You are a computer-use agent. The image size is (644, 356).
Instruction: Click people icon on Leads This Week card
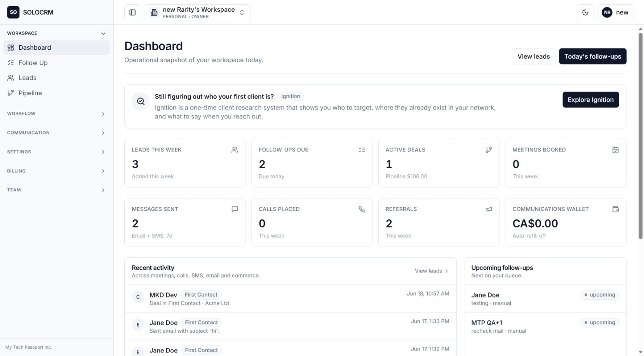pyautogui.click(x=235, y=150)
